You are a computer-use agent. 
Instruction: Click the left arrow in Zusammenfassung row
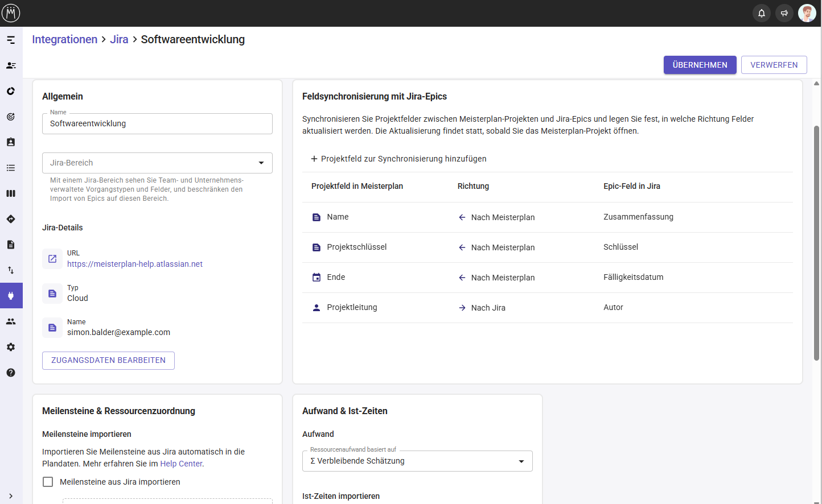point(462,217)
